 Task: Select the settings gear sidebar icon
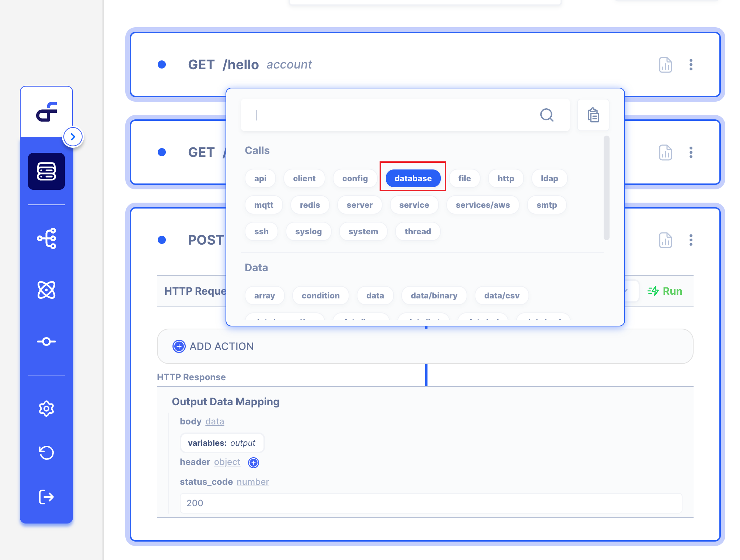pyautogui.click(x=46, y=408)
